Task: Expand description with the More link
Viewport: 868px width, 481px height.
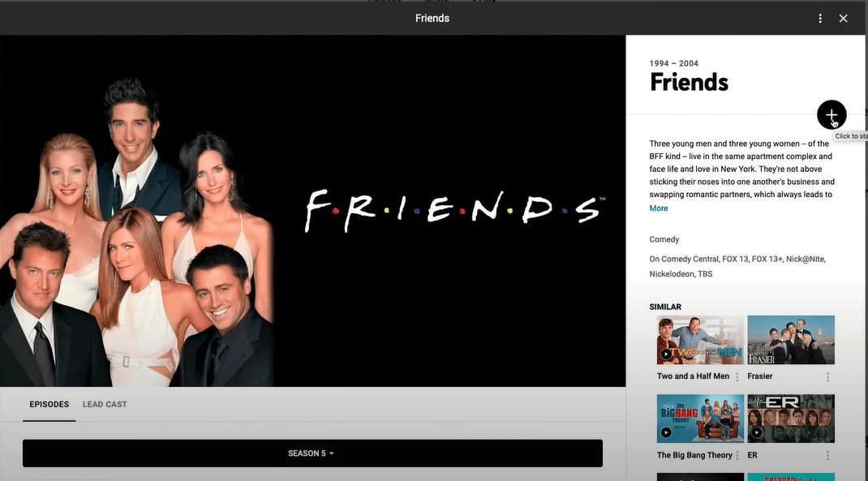Action: (659, 208)
